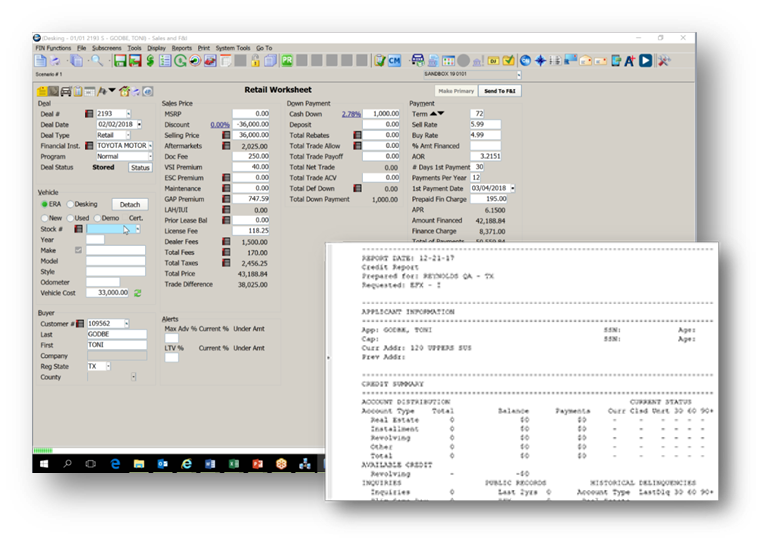Click the Selling Price input field
The width and height of the screenshot is (762, 538).
point(250,135)
